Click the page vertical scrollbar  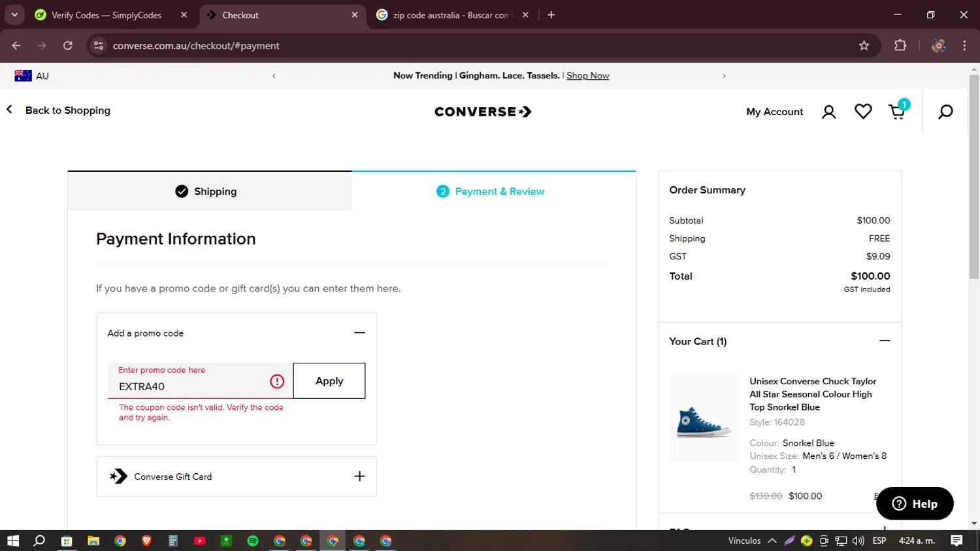pyautogui.click(x=974, y=176)
